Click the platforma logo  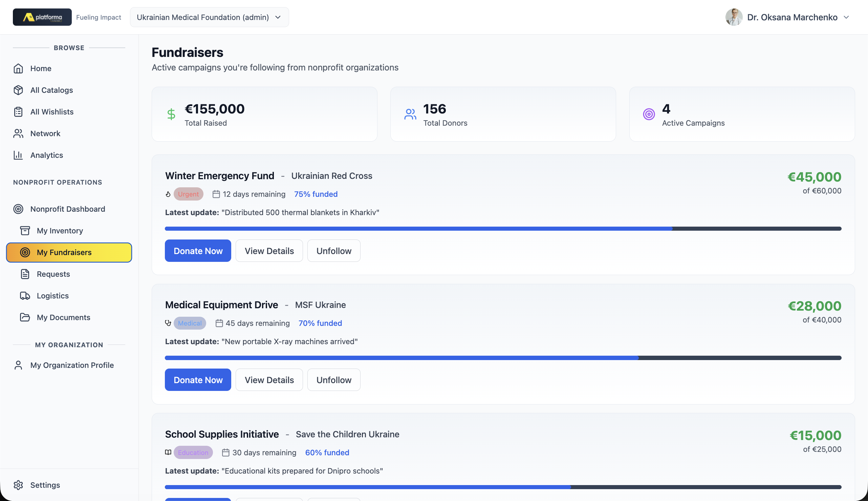tap(42, 17)
